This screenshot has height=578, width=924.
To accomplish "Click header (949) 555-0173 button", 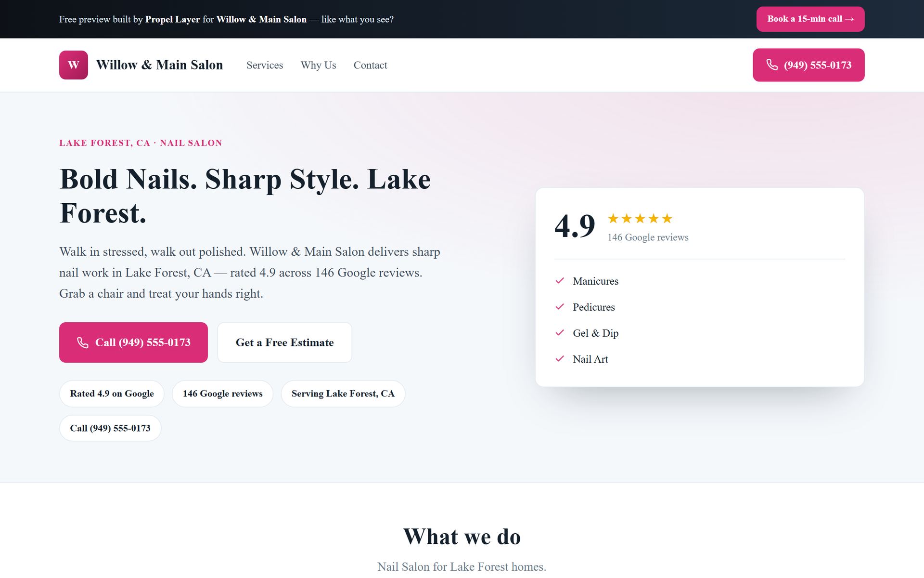I will click(x=808, y=65).
